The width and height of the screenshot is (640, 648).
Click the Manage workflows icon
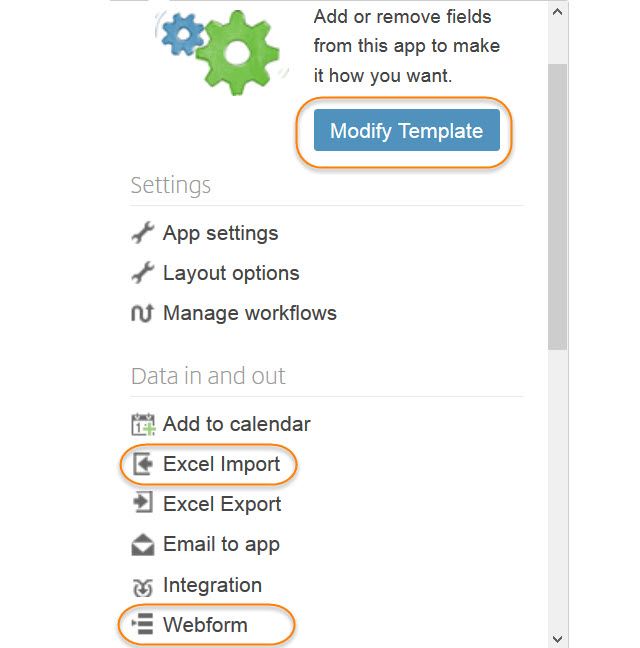tap(143, 313)
